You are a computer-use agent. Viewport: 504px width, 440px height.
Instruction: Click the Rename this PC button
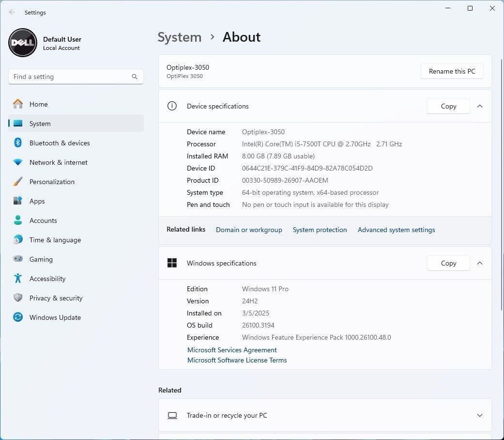[x=452, y=71]
